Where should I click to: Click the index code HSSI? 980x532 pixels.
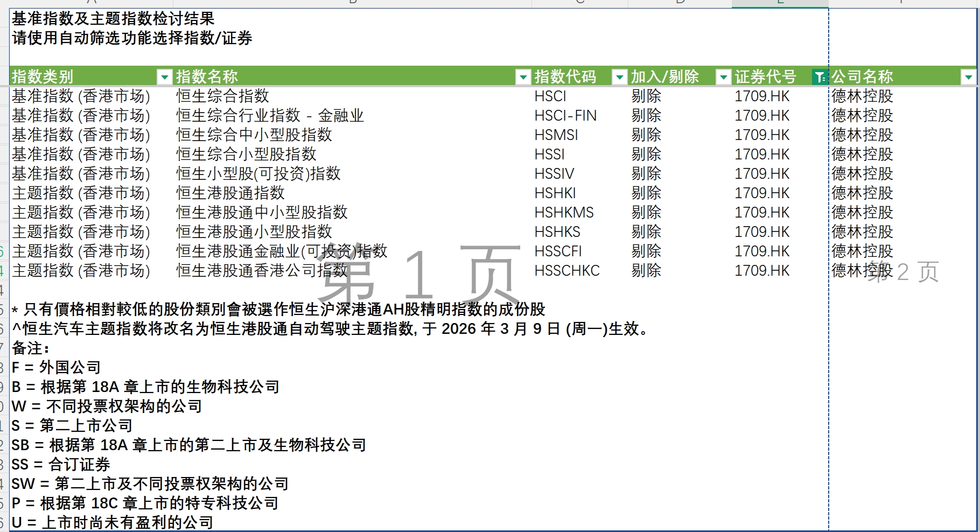click(x=550, y=155)
